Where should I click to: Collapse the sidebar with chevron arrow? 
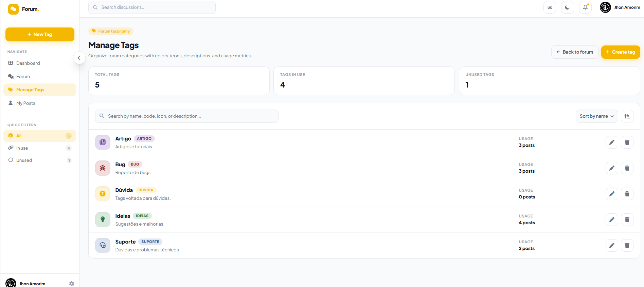[79, 58]
